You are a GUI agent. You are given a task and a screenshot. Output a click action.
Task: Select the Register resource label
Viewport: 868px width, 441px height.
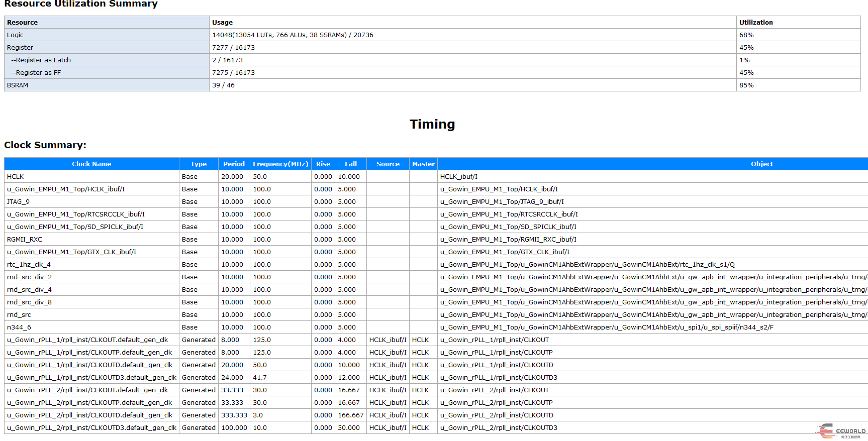click(x=107, y=47)
